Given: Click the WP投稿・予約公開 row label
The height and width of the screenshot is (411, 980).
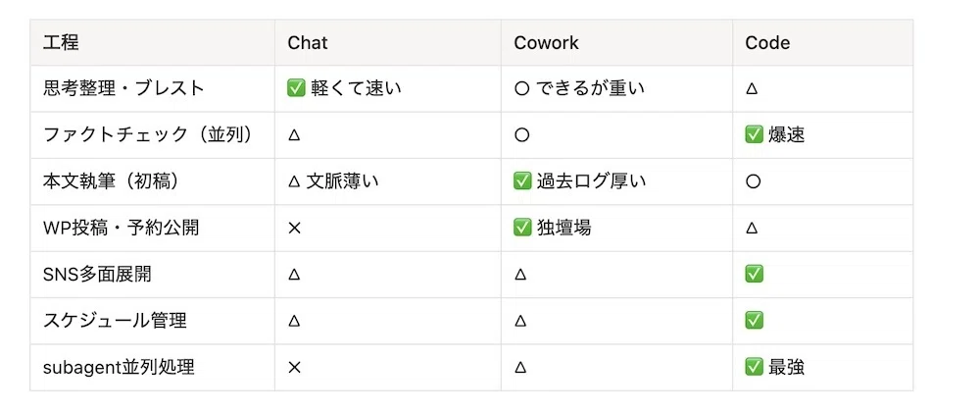Looking at the screenshot, I should pos(122,229).
